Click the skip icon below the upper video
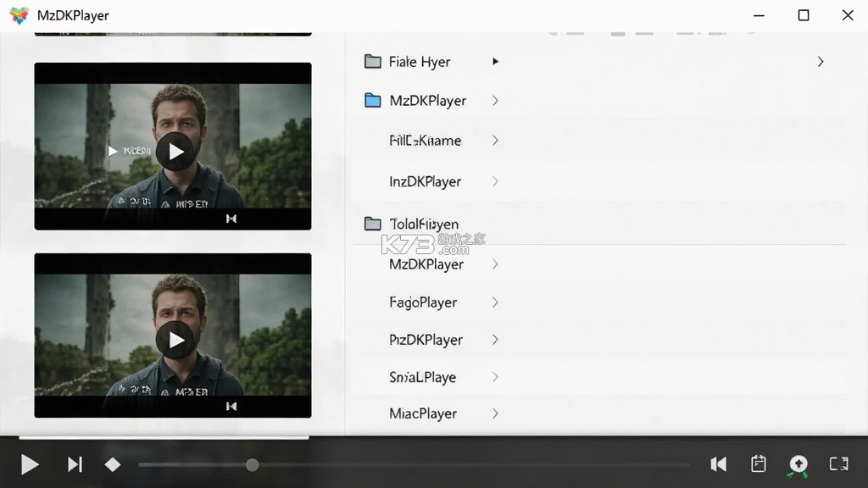 (x=231, y=219)
